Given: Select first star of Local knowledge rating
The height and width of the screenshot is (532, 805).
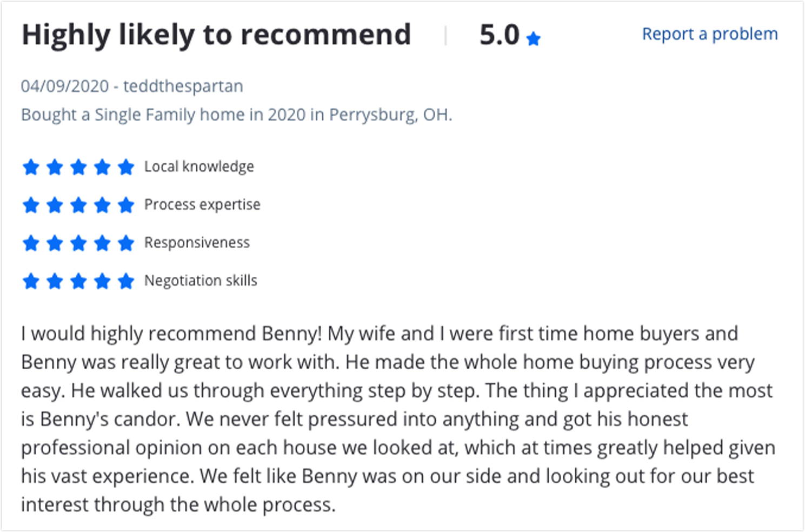Looking at the screenshot, I should click(x=31, y=167).
